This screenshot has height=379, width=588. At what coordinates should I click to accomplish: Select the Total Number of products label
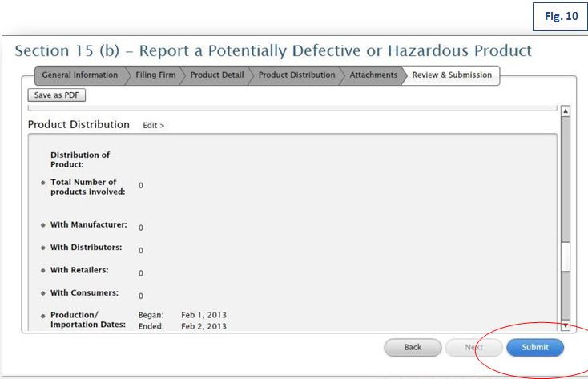pyautogui.click(x=83, y=187)
